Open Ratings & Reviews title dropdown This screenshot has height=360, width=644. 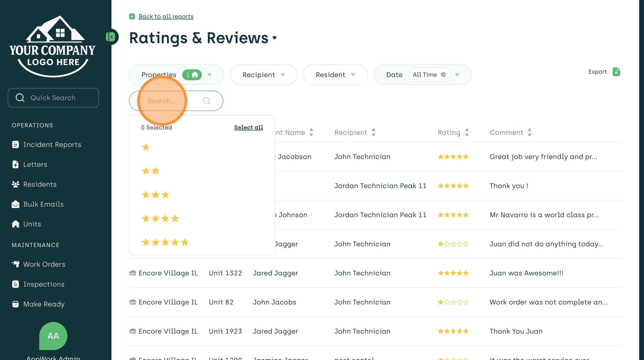275,38
